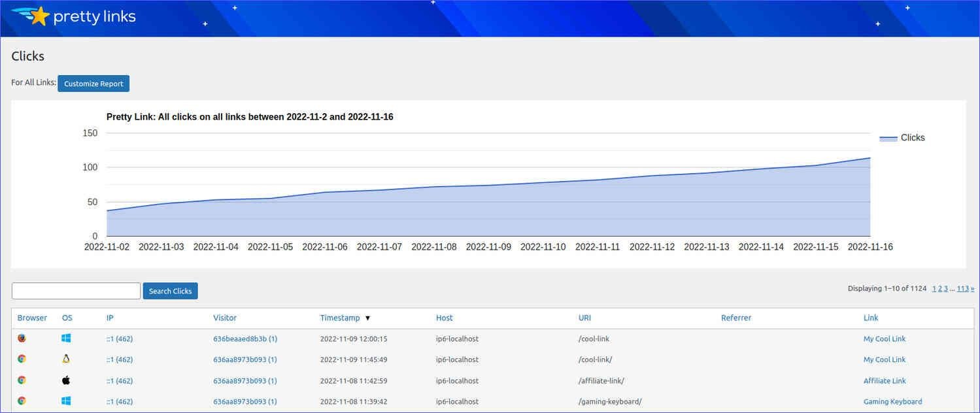Select the Linux penguin OS icon

tap(65, 359)
